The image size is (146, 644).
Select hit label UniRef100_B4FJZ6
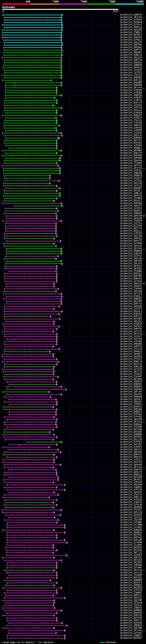click(131, 80)
